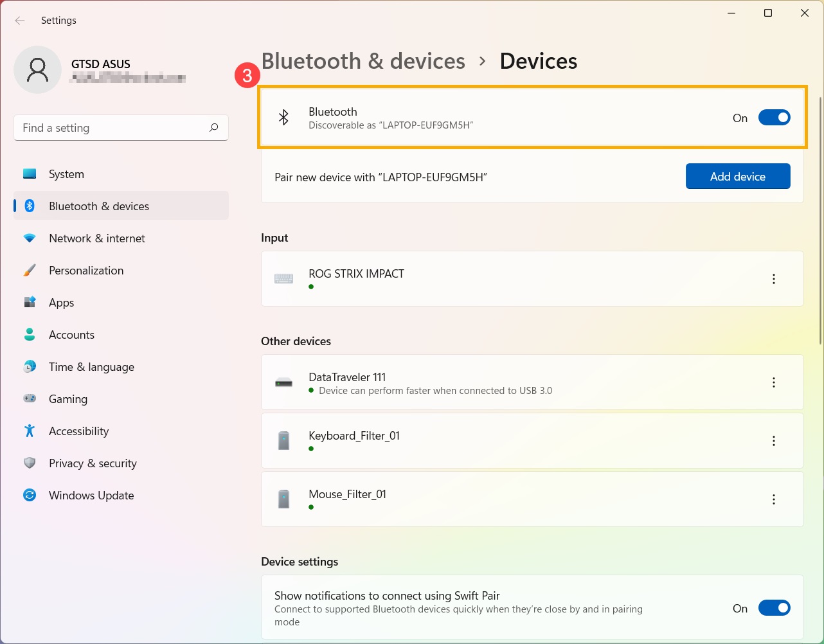
Task: Click the Time & language globe icon
Action: [30, 367]
